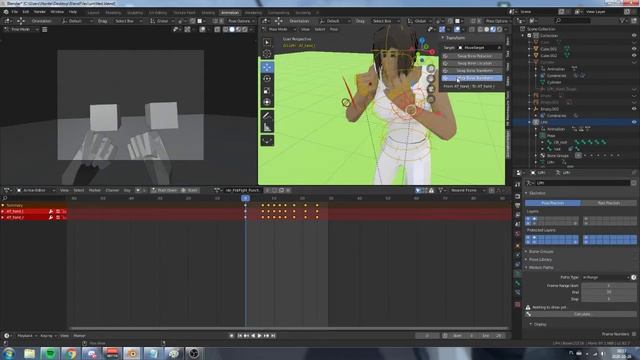640x360 pixels.
Task: Click the Frame Range Start field
Action: tap(609, 285)
